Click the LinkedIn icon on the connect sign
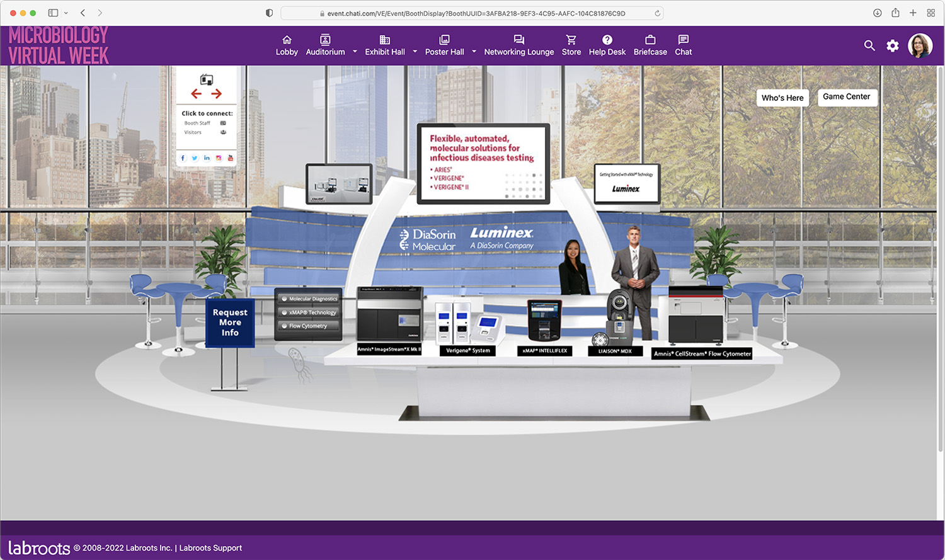The image size is (945, 560). pos(207,158)
